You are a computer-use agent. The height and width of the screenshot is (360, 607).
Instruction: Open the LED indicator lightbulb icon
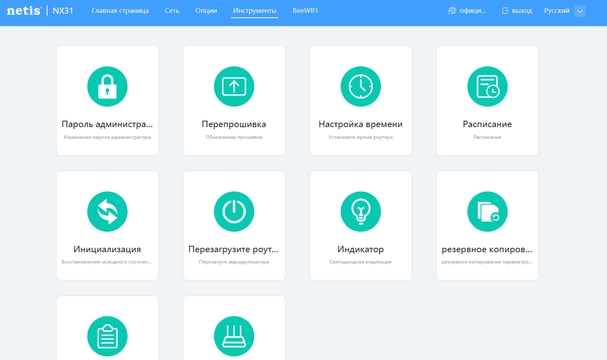coord(360,211)
